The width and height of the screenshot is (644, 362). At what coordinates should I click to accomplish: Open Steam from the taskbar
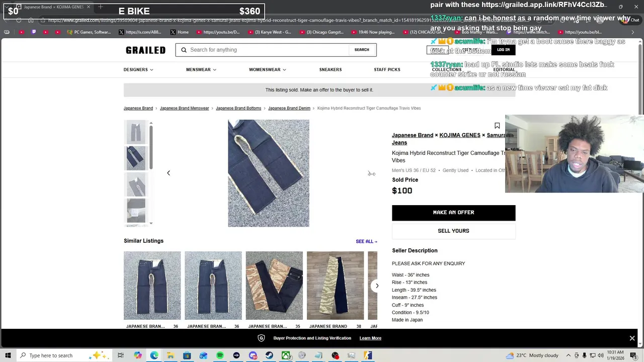click(269, 355)
